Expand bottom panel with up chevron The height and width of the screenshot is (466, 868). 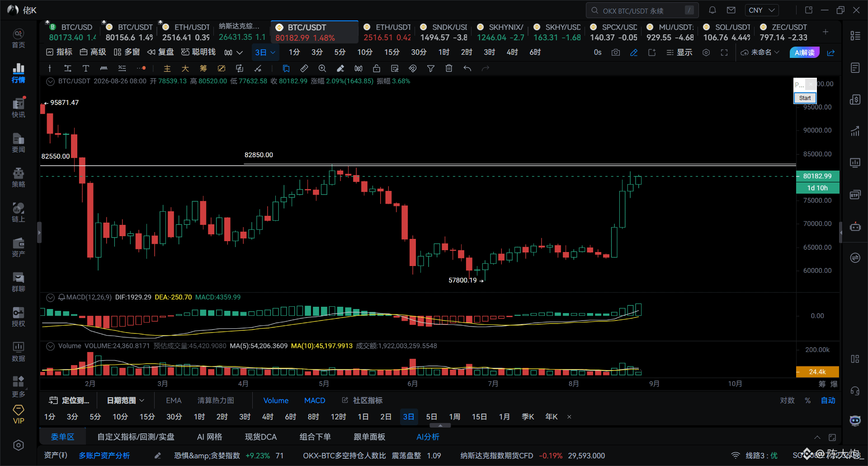click(x=817, y=437)
